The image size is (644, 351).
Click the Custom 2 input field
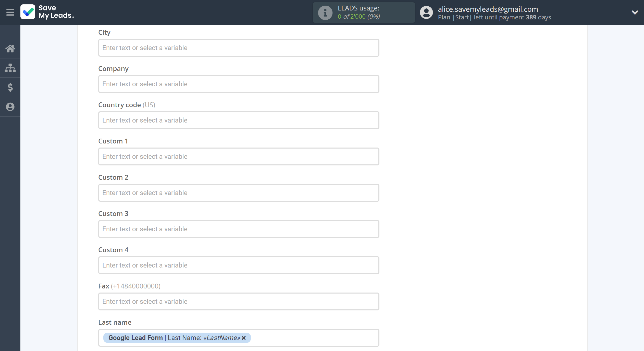239,193
